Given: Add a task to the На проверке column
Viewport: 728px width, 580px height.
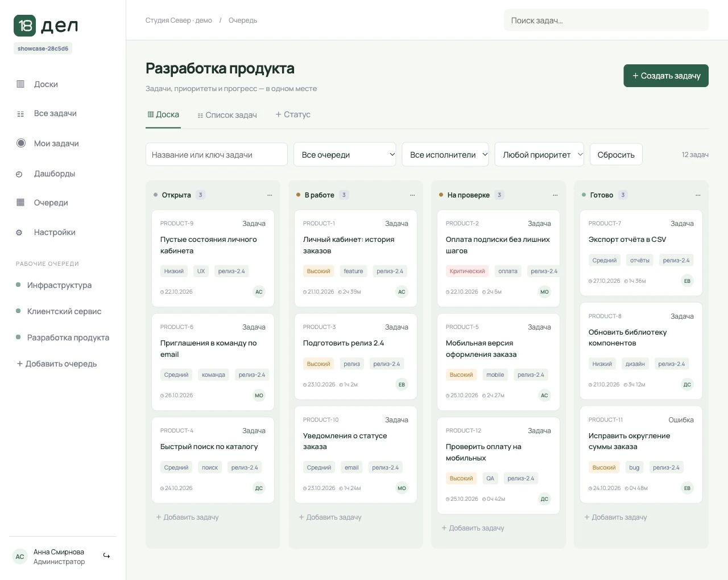Looking at the screenshot, I should [473, 528].
